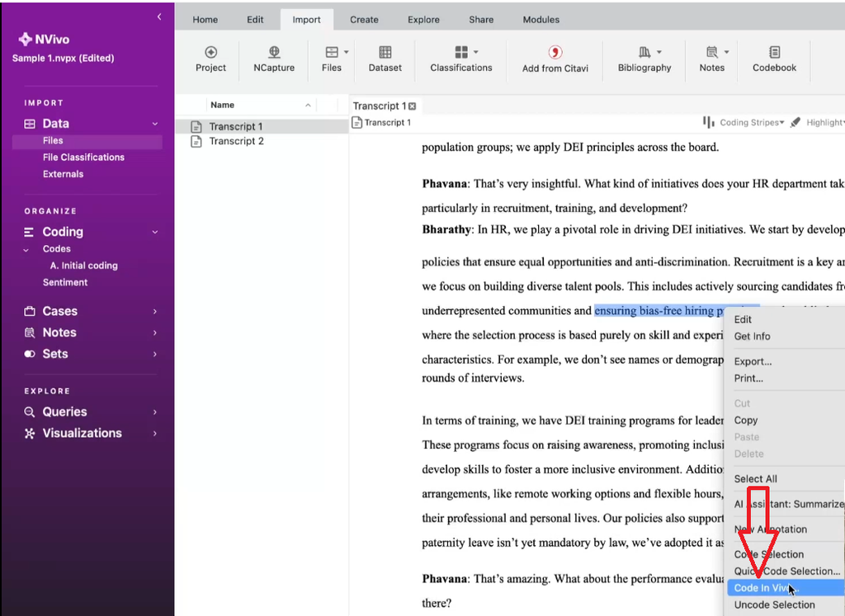This screenshot has width=845, height=616.
Task: Switch to the Share ribbon tab
Action: tap(481, 20)
